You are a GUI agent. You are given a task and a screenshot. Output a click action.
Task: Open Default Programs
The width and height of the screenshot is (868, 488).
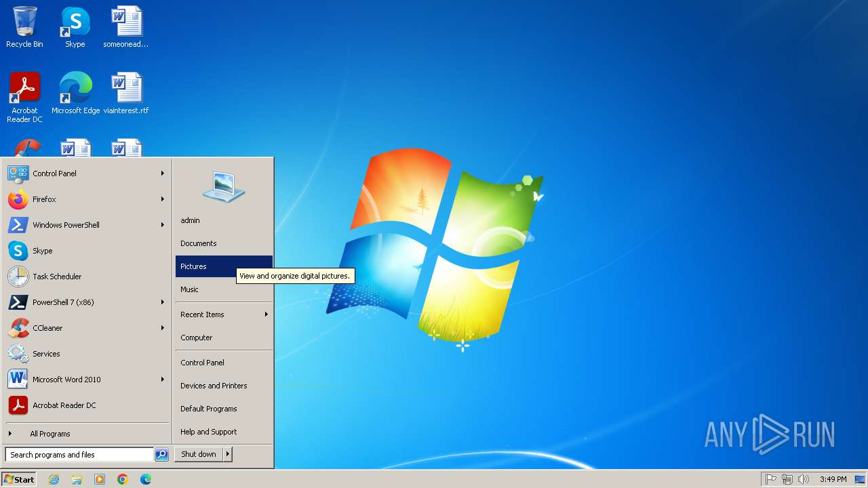[224, 409]
